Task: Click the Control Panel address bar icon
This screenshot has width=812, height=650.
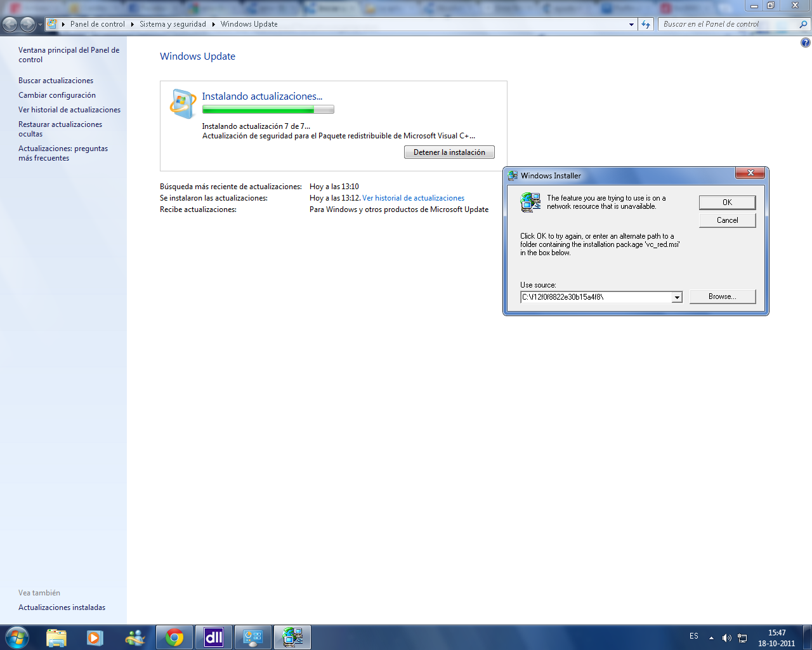Action: click(x=52, y=24)
